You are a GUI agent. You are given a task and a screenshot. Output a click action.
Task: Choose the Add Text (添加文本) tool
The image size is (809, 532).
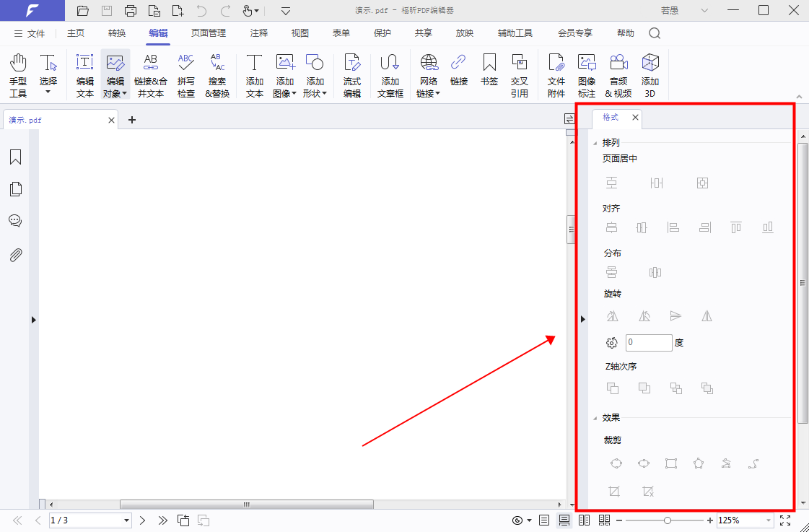pyautogui.click(x=254, y=75)
